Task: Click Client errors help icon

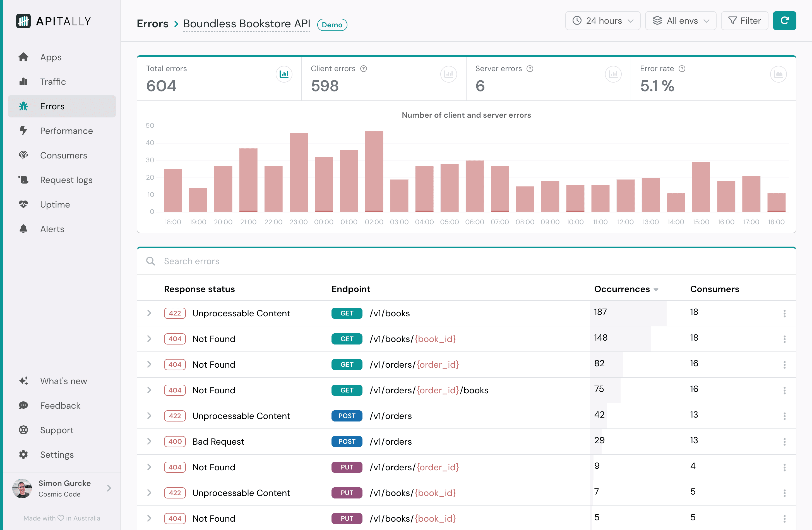Action: click(364, 69)
